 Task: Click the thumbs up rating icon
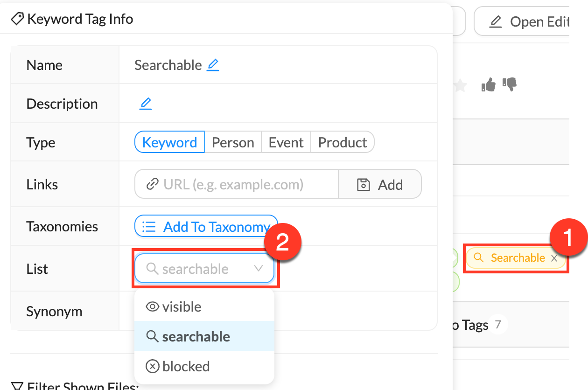click(488, 85)
